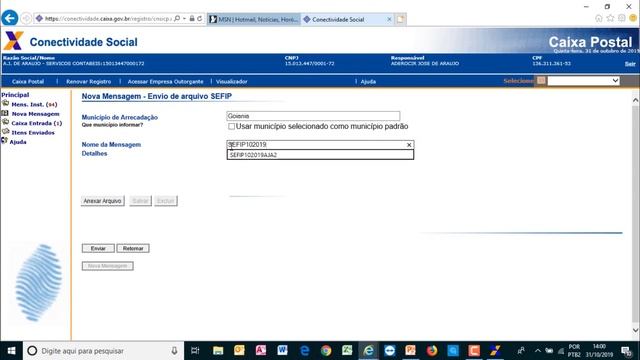640x360 pixels.
Task: Open Itens Enviados in sidebar
Action: click(x=33, y=133)
